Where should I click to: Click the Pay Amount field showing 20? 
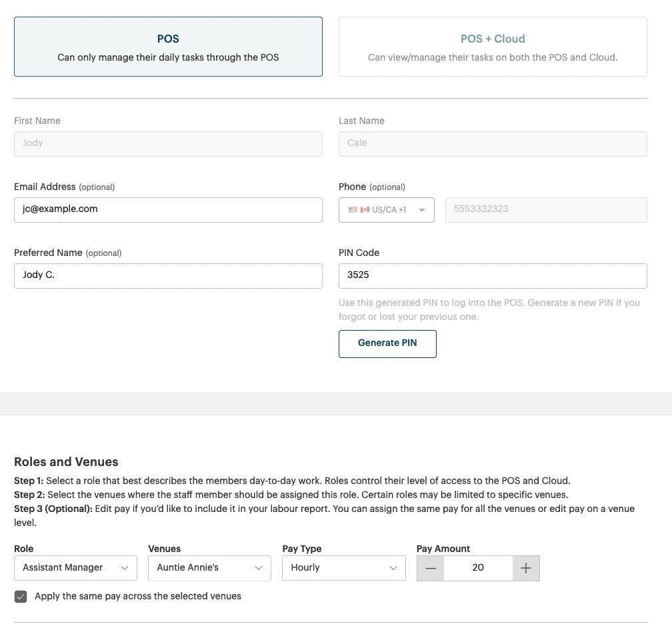[x=478, y=567]
